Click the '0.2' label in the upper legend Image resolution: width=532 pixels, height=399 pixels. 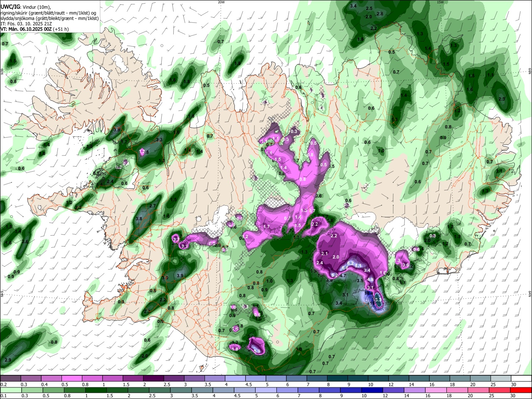coord(3,384)
